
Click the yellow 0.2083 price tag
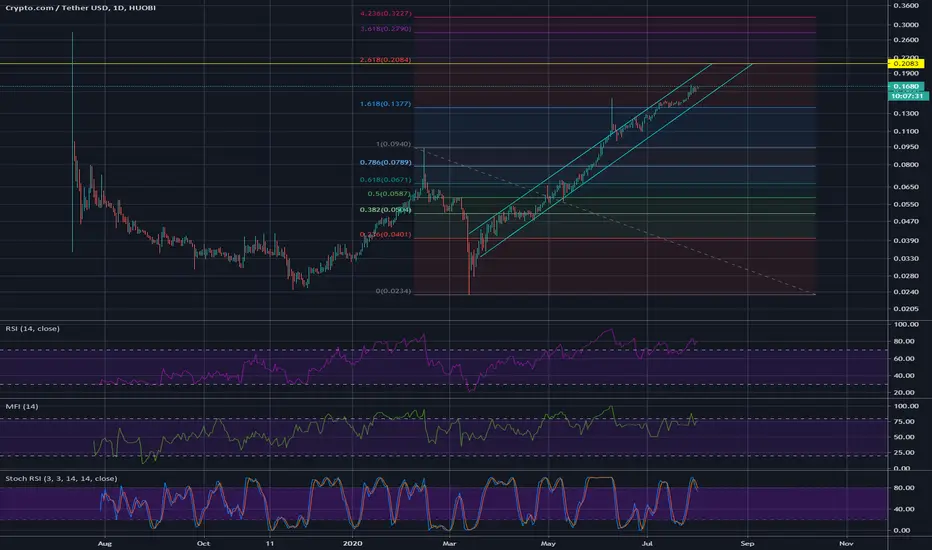pos(906,63)
